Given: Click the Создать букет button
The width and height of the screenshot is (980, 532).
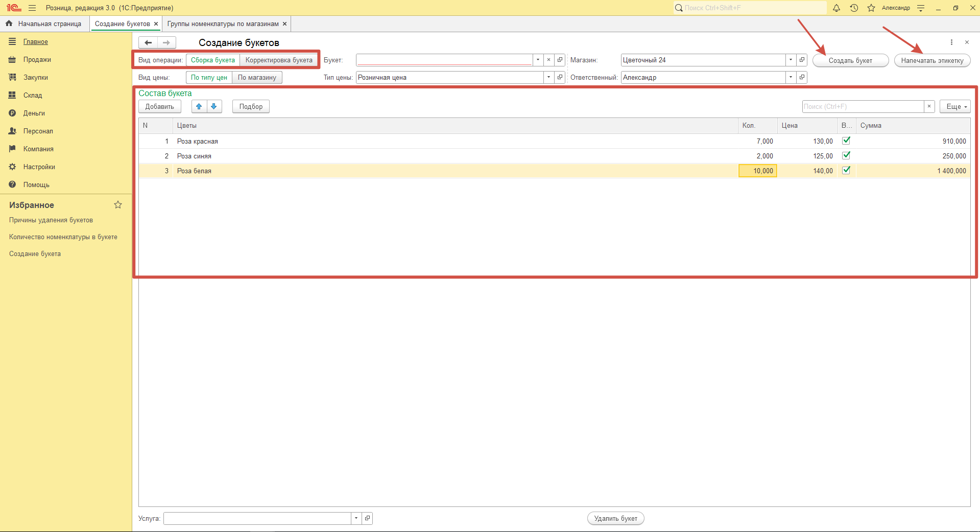Looking at the screenshot, I should click(850, 60).
